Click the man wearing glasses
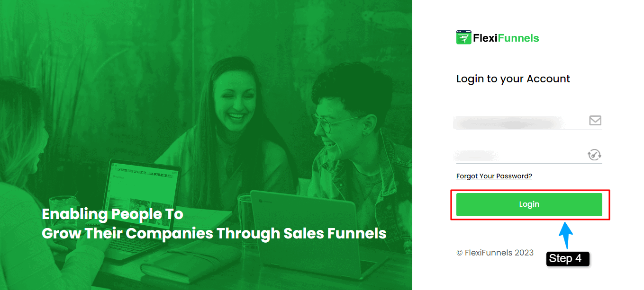644x290 pixels. click(351, 142)
